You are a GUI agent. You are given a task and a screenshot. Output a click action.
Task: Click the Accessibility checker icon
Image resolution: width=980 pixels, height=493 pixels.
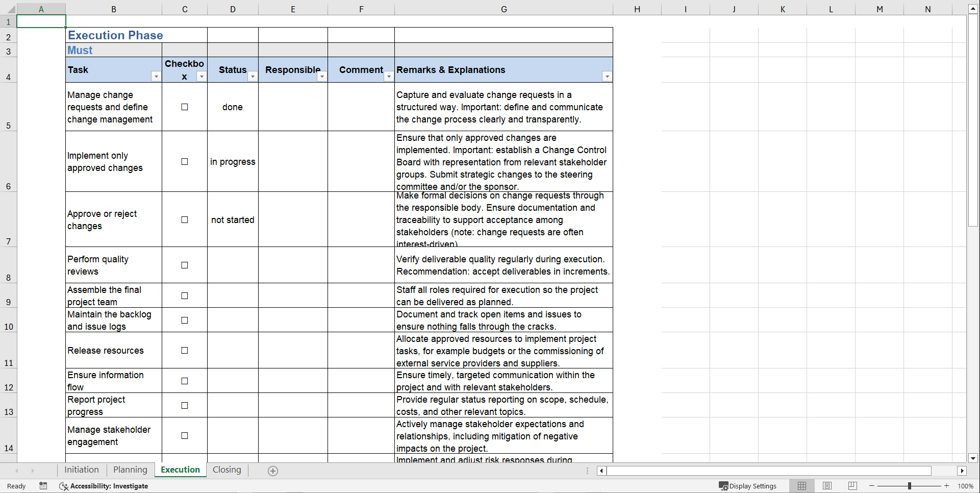click(x=63, y=486)
